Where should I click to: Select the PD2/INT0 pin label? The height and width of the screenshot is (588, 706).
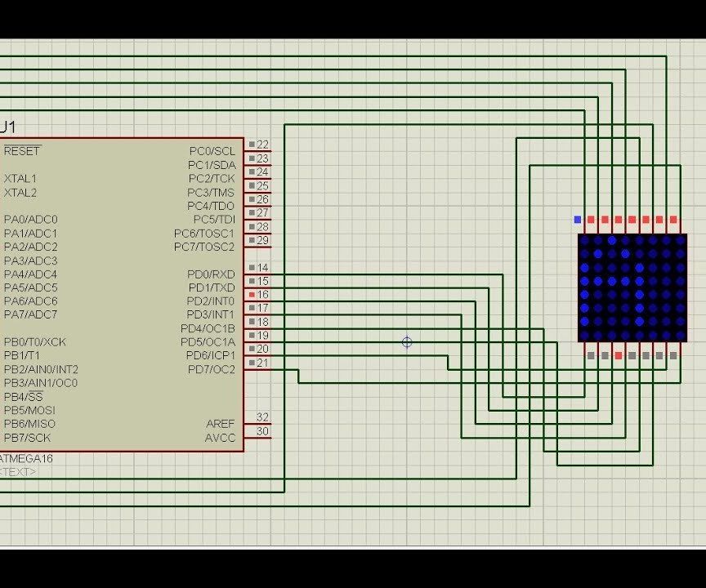coord(210,301)
